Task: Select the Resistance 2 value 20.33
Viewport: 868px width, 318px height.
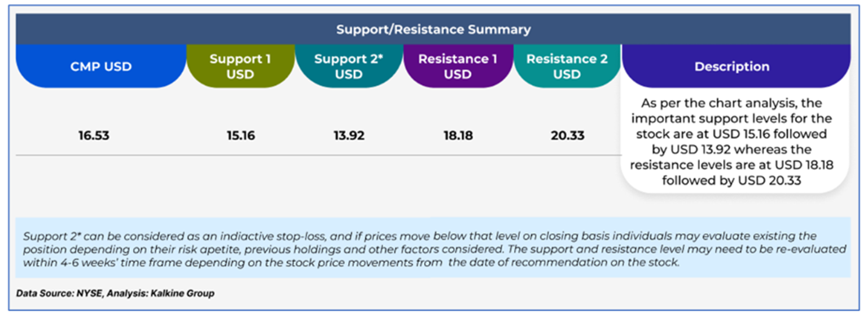Action: [567, 136]
